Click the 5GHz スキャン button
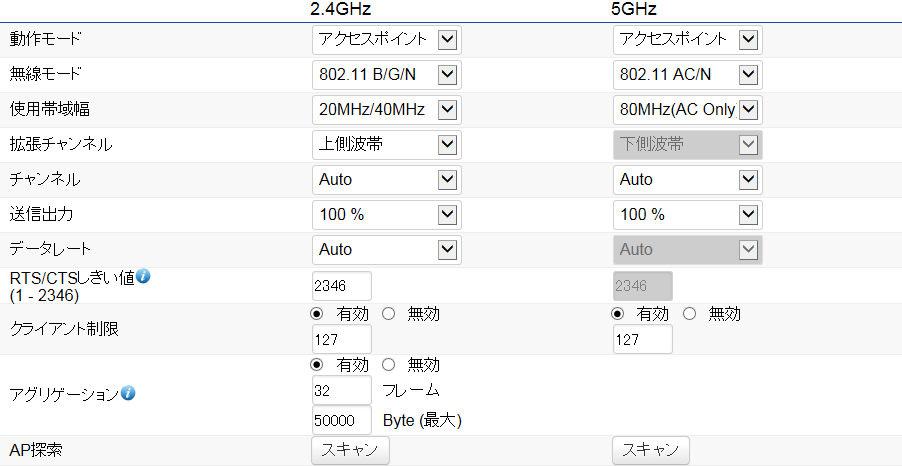Image resolution: width=902 pixels, height=466 pixels. coord(651,450)
